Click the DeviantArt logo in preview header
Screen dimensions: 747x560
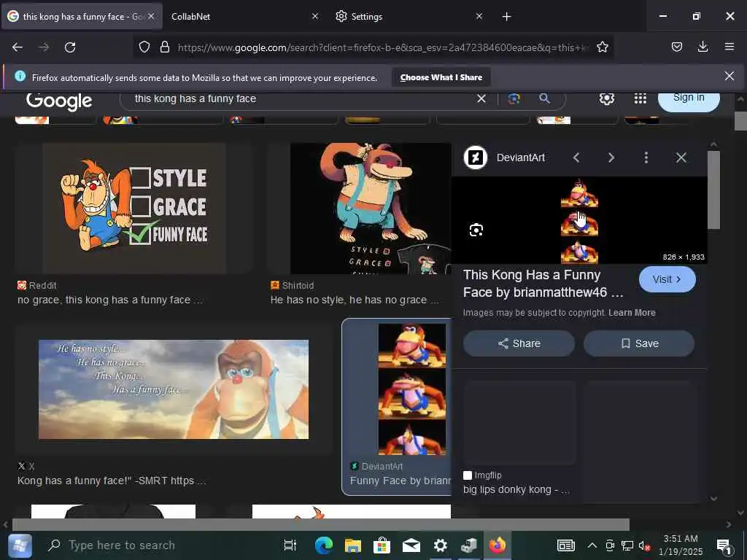click(476, 157)
